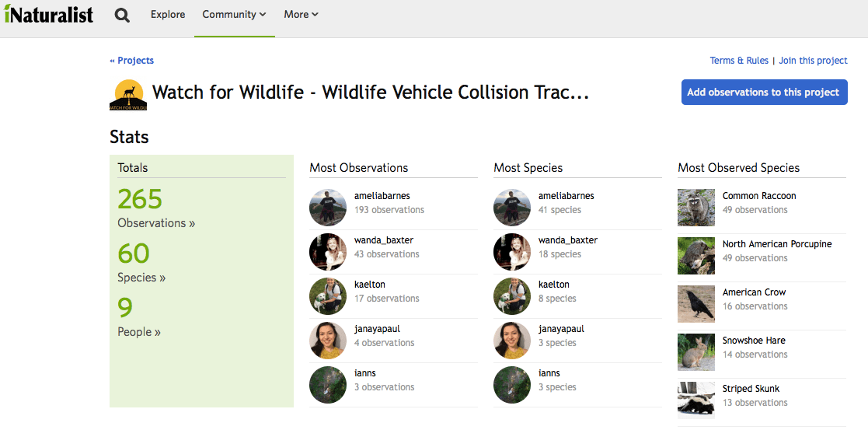Click the Most Species heading
This screenshot has height=437, width=868.
tap(528, 168)
